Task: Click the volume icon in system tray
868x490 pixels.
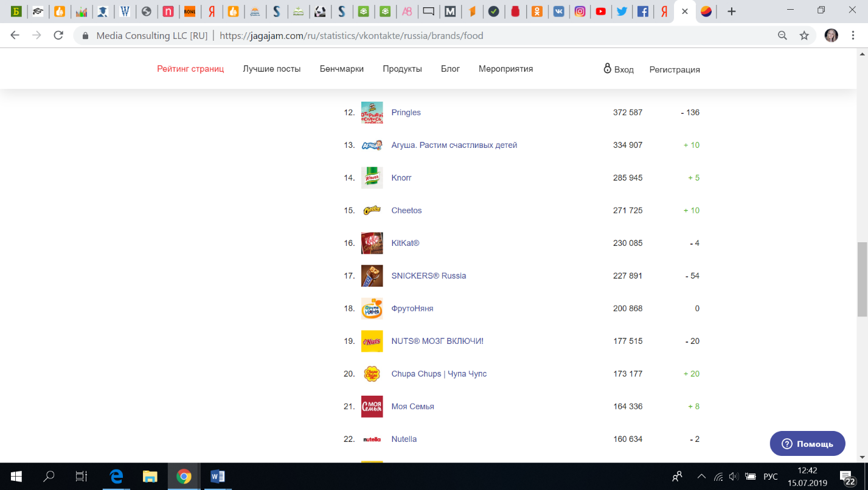Action: tap(734, 477)
